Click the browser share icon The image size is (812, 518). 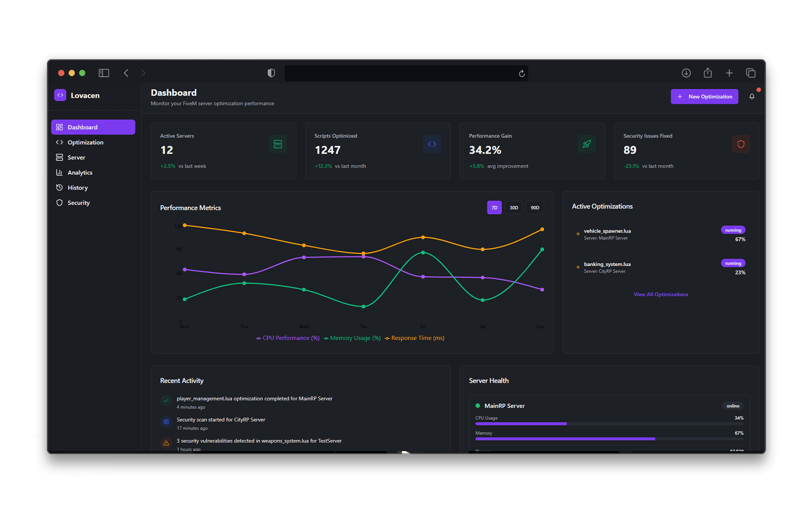pos(708,73)
